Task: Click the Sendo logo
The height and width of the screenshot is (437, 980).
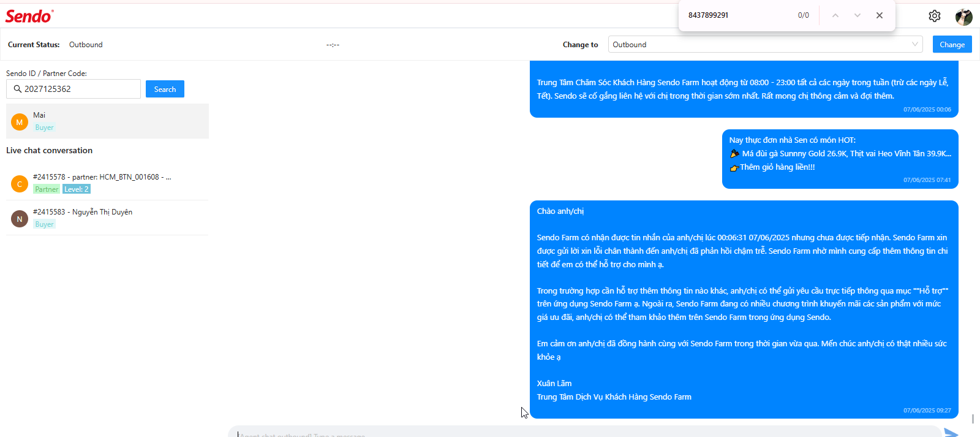Action: (x=29, y=16)
